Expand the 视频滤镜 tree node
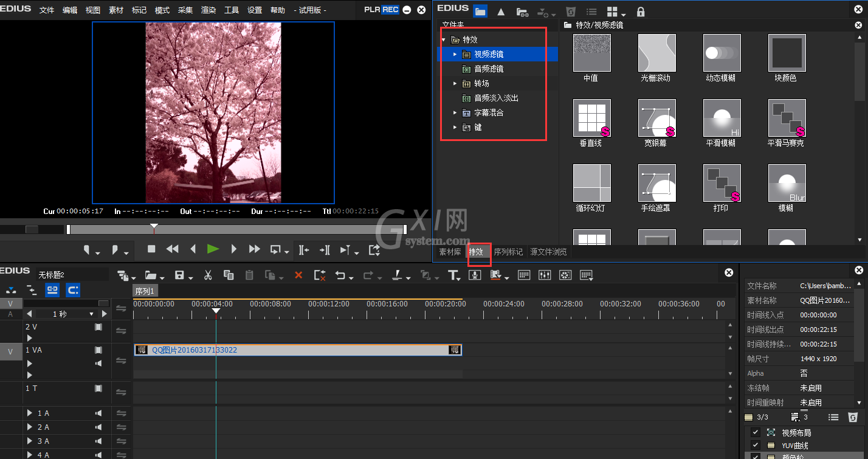Viewport: 868px width, 459px height. [x=455, y=54]
